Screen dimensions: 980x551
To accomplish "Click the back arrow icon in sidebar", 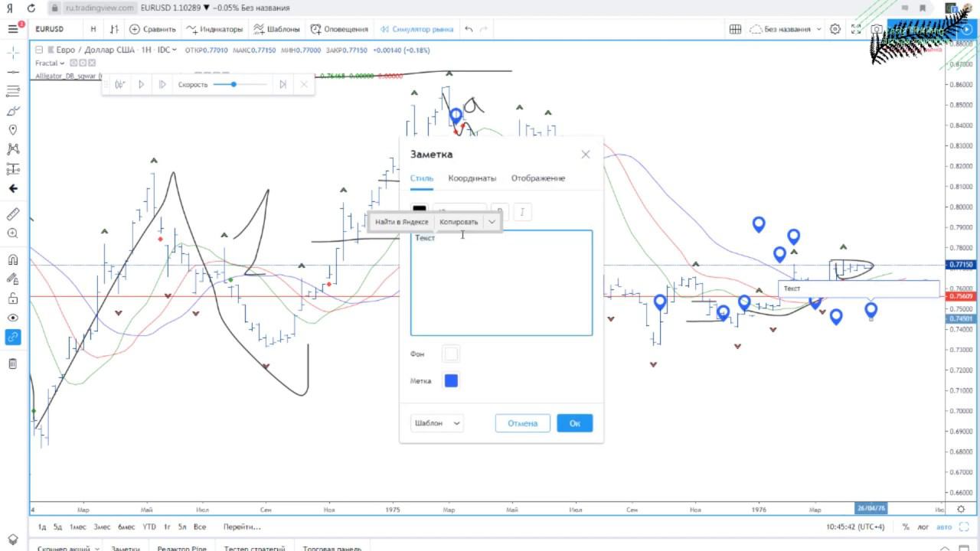I will coord(13,188).
